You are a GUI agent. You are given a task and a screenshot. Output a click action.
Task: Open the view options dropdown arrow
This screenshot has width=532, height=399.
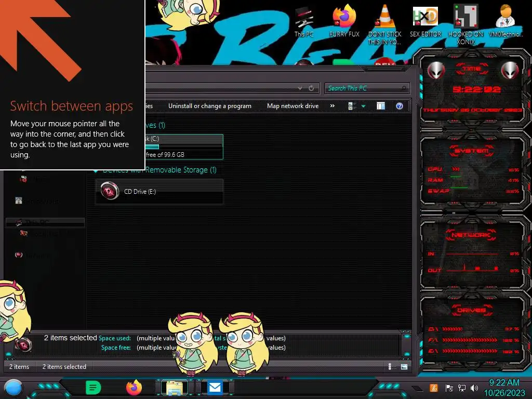pos(363,106)
